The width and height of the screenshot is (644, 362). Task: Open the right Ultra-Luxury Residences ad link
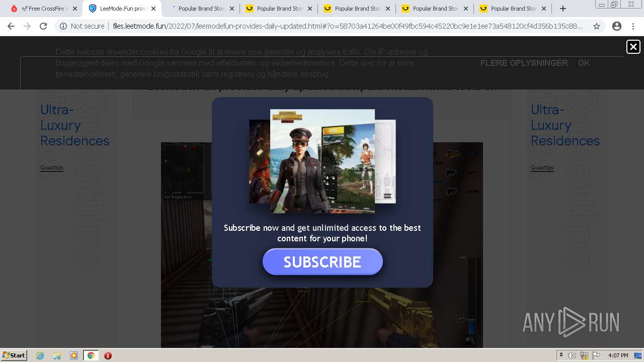point(565,125)
